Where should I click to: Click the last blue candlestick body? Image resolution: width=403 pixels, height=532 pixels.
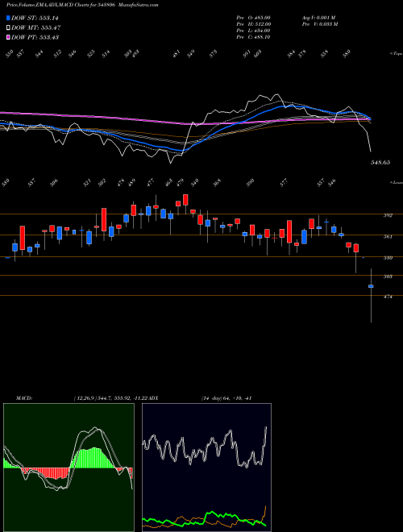click(371, 286)
